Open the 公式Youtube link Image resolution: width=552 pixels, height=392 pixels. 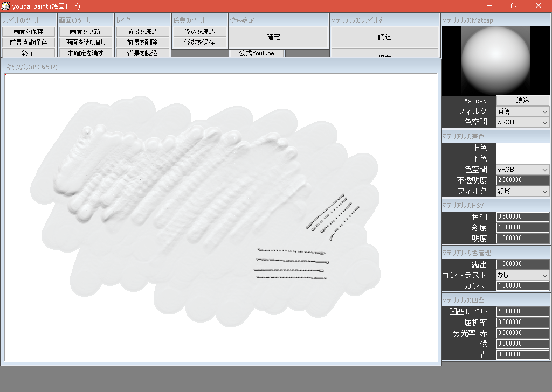(257, 53)
